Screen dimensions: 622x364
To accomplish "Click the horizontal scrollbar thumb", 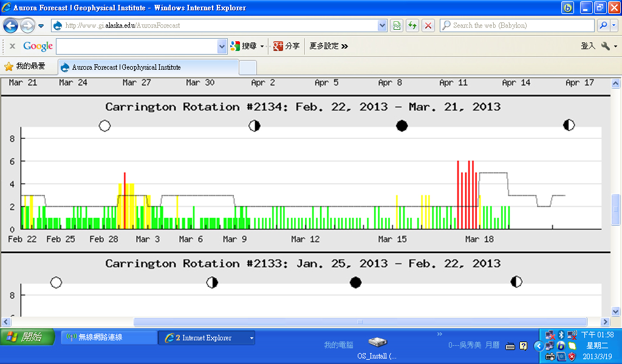I will tap(360, 322).
